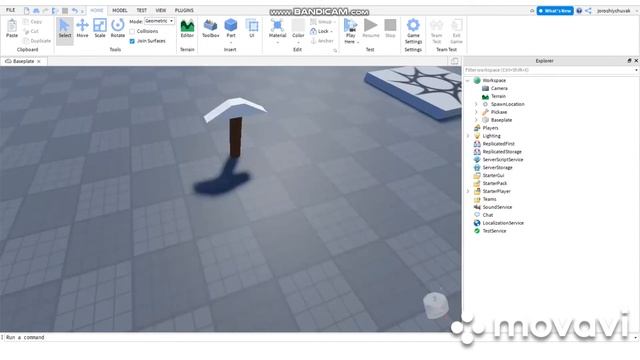Screen dimensions: 640x360
Task: Select Terrain in Explorer
Action: [498, 96]
